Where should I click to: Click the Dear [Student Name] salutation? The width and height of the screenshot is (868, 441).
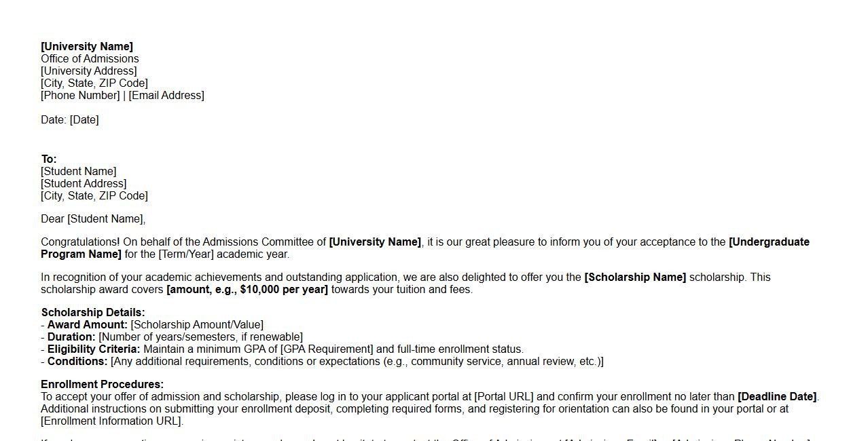point(93,218)
